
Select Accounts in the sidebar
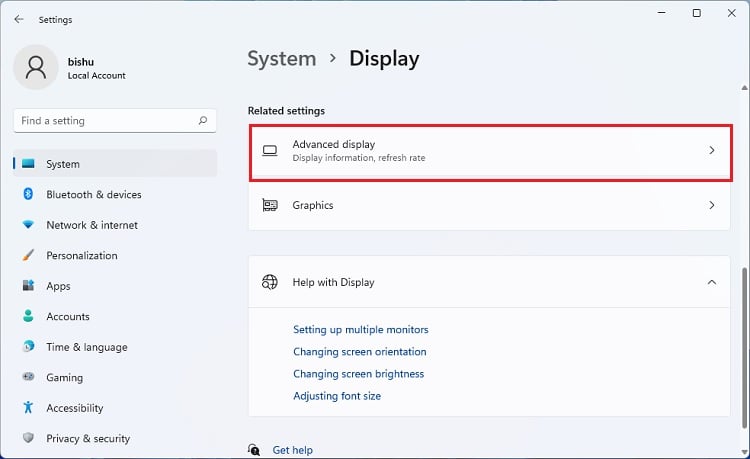tap(68, 316)
